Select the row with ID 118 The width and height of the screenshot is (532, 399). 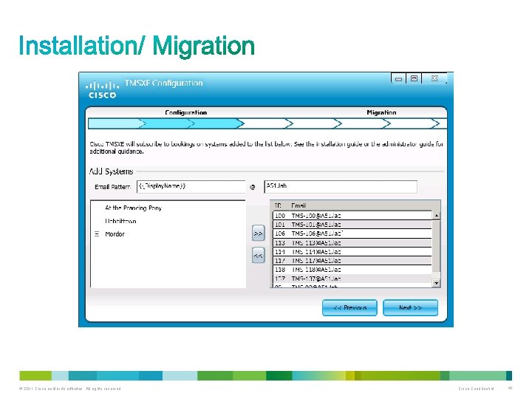[x=352, y=270]
